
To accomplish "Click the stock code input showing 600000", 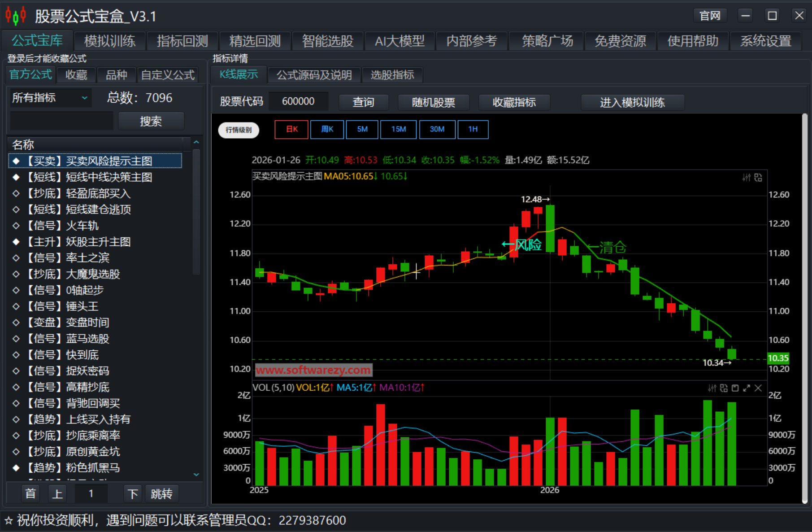I will click(x=298, y=101).
